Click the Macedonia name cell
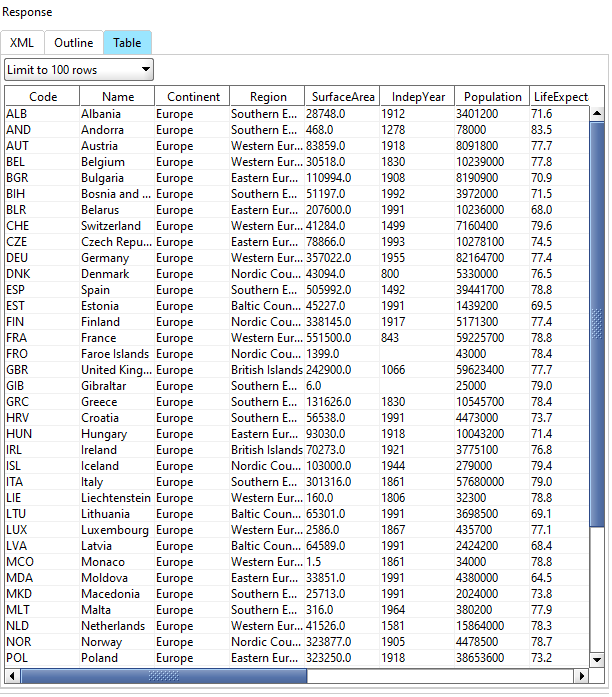Screen dimensions: 612x697 tap(117, 594)
